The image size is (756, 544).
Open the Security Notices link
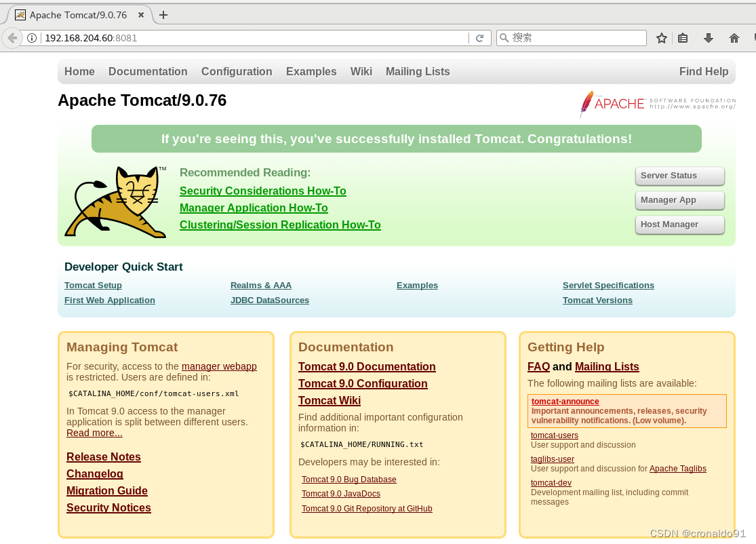coord(108,507)
